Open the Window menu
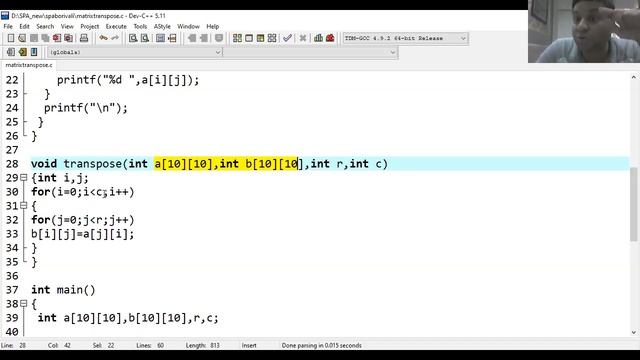 [188, 27]
